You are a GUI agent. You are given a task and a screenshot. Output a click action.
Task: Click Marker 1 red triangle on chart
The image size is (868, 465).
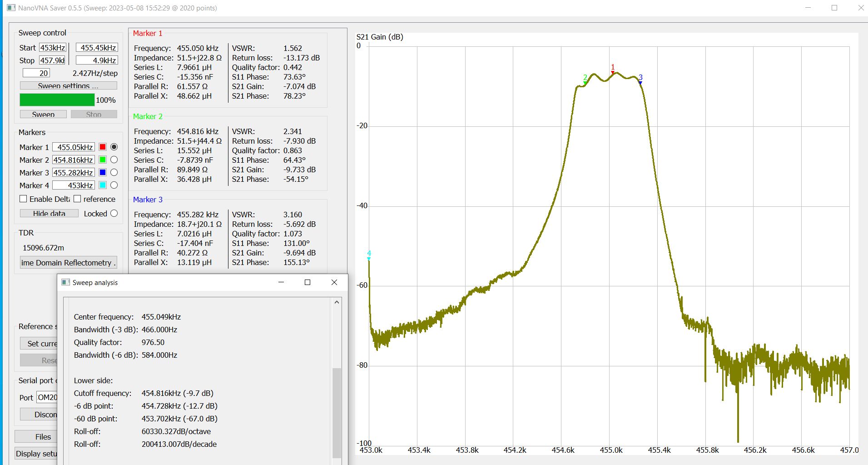(613, 72)
